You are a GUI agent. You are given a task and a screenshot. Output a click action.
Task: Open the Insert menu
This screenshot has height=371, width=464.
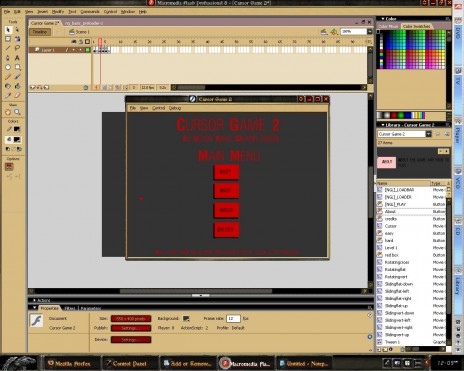[42, 12]
